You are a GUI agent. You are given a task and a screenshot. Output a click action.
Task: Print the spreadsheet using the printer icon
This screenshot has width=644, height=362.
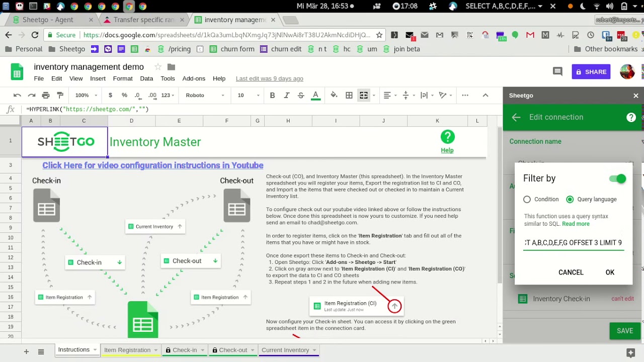(46, 95)
